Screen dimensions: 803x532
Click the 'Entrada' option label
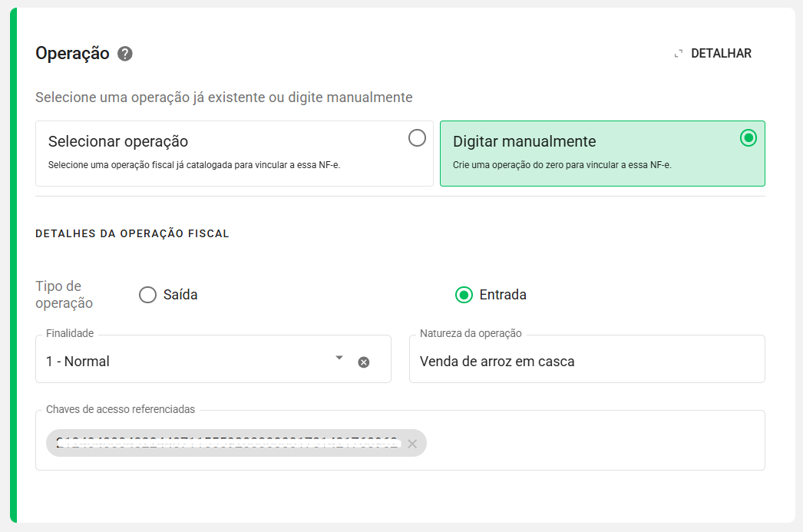(x=503, y=295)
